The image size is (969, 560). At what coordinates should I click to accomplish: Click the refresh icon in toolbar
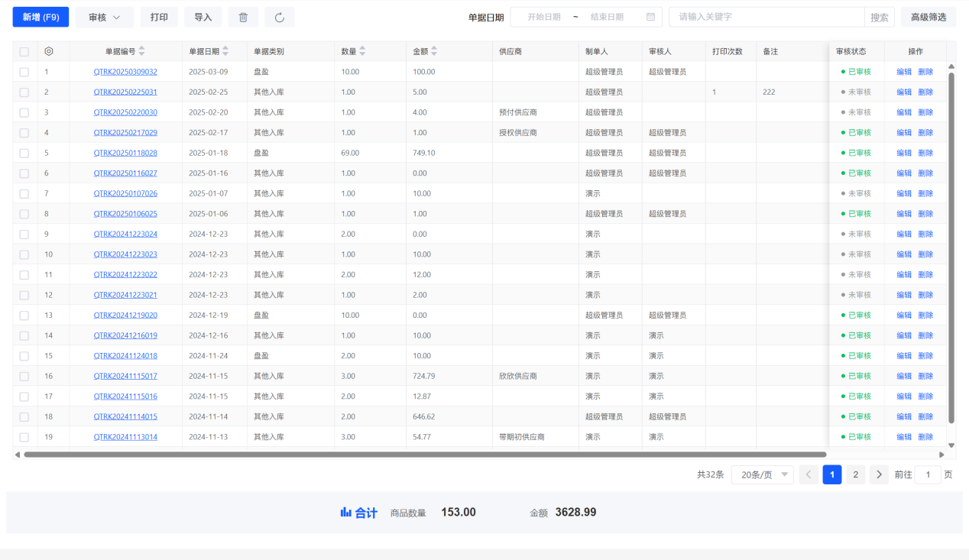click(279, 17)
